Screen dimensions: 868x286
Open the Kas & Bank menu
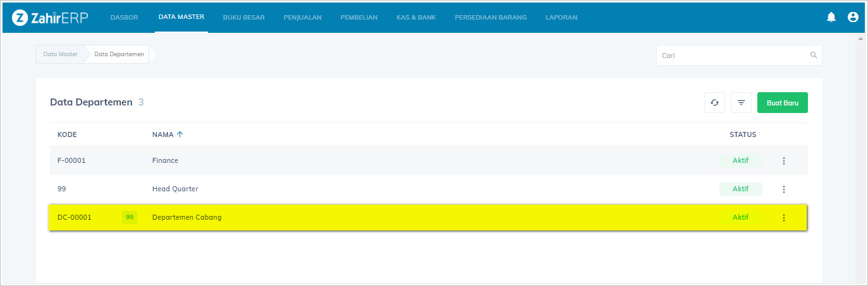click(x=416, y=18)
